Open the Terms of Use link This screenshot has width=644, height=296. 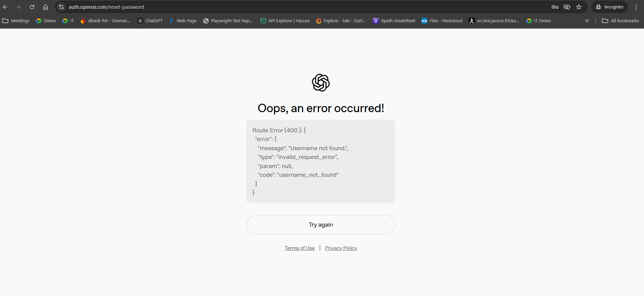click(299, 248)
